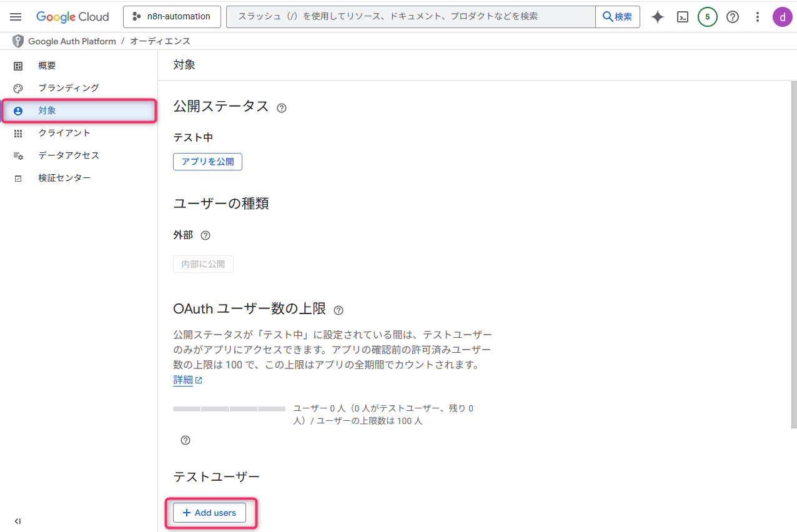This screenshot has width=797, height=532.
Task: Click the 概要 overview icon in sidebar
Action: pos(18,66)
